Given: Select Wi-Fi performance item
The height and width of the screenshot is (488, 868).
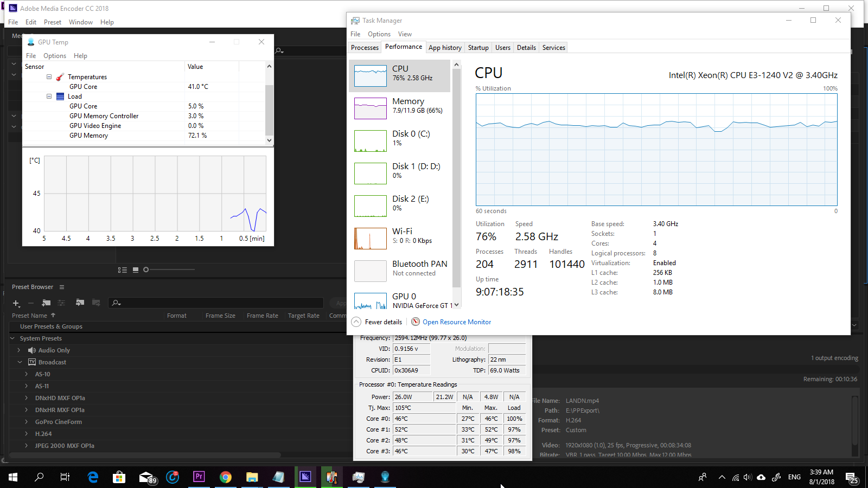Looking at the screenshot, I should point(400,239).
